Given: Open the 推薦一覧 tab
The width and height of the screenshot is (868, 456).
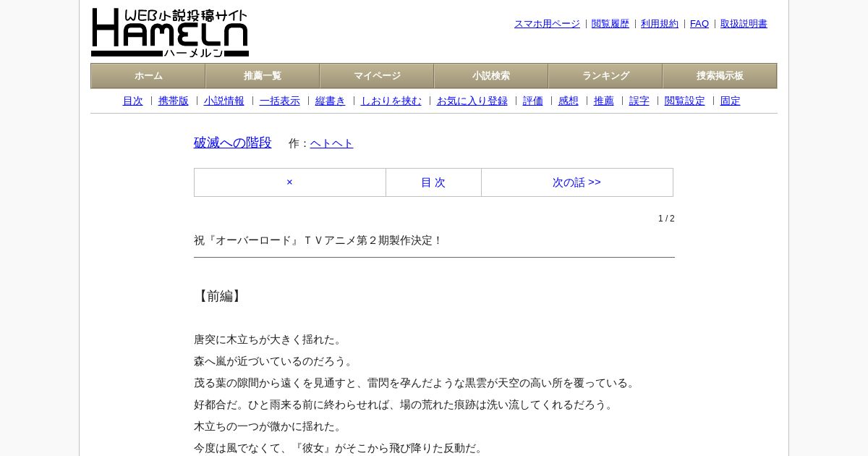Looking at the screenshot, I should pyautogui.click(x=263, y=76).
